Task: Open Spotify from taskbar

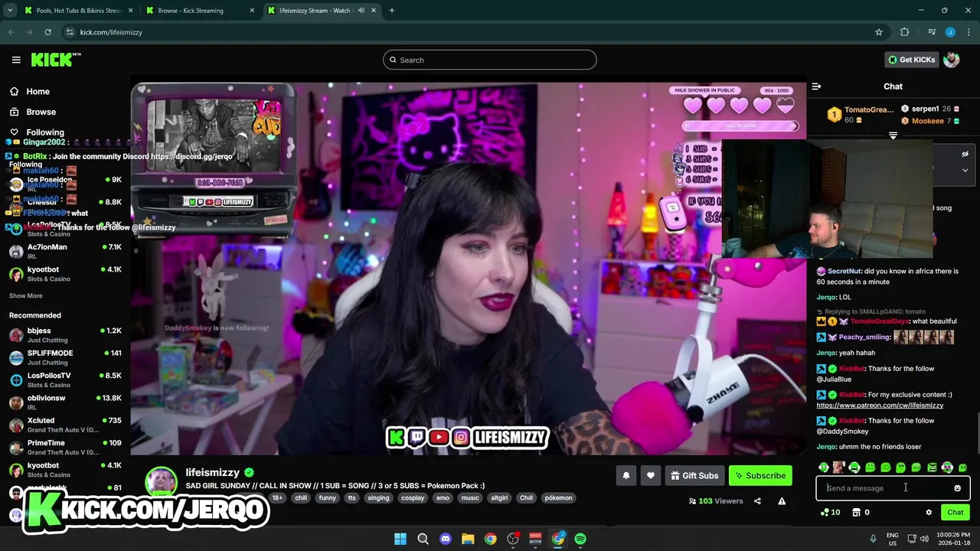Action: [580, 539]
